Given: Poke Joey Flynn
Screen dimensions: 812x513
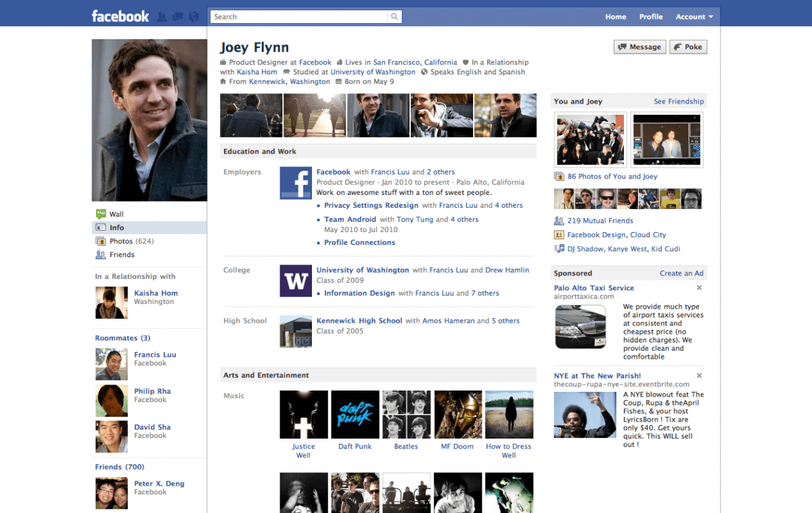Looking at the screenshot, I should pyautogui.click(x=687, y=47).
